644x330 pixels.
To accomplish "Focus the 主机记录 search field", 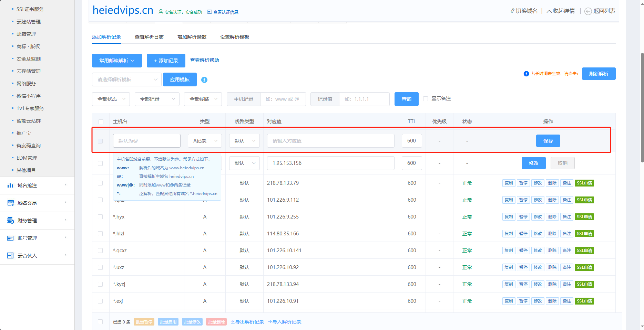I will click(283, 99).
